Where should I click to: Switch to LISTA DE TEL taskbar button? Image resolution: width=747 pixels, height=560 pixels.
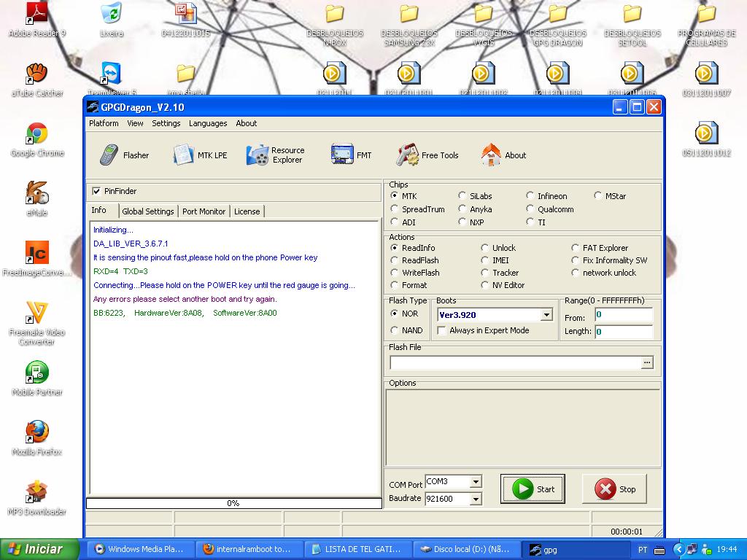(357, 549)
